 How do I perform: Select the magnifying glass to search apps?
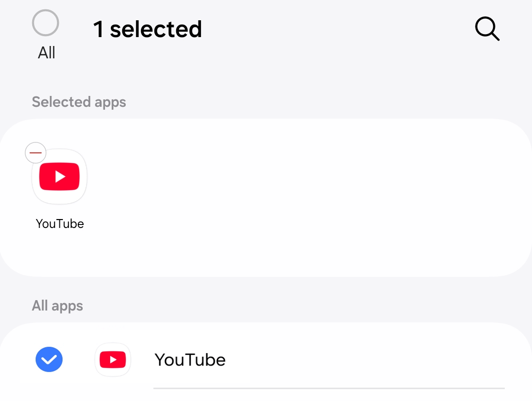tap(487, 29)
